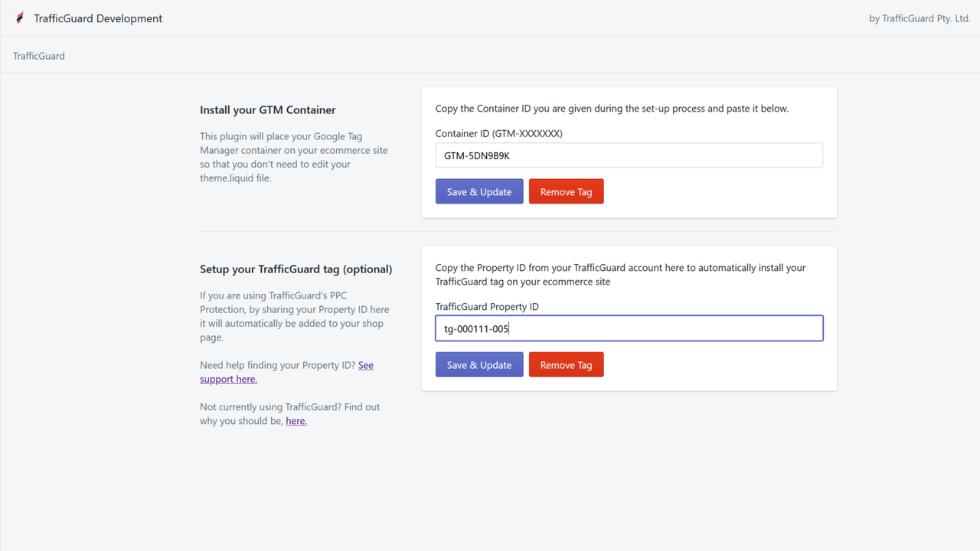Screen dimensions: 980x551
Task: Click the "Install your GTM Container" heading
Action: pyautogui.click(x=268, y=110)
